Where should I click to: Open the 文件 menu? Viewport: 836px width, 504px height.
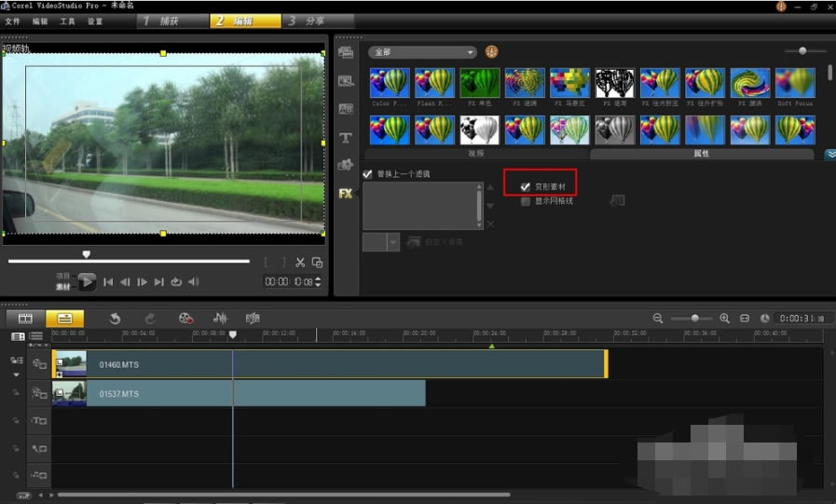point(13,20)
